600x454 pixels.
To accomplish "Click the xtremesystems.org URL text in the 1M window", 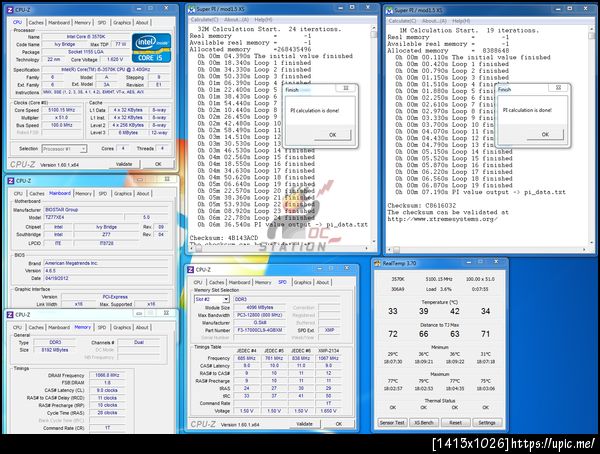I will click(442, 219).
